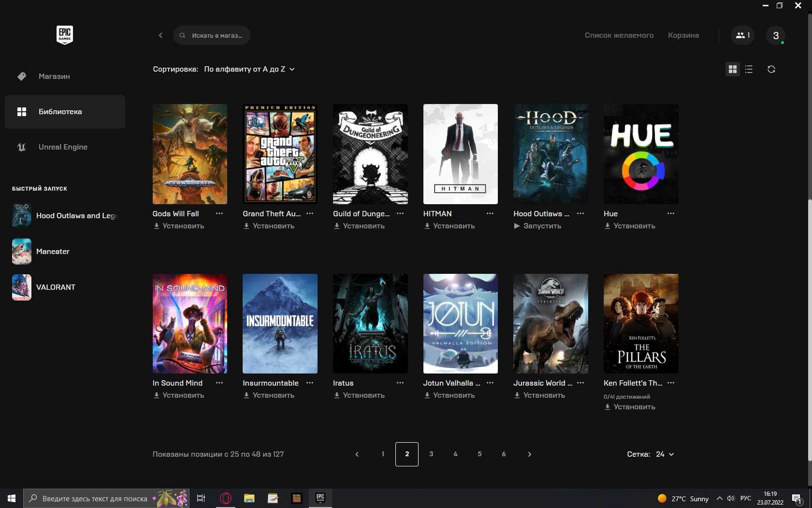This screenshot has width=812, height=508.
Task: Quick launch Hood Outlaws and Legends
Action: pyautogui.click(x=65, y=216)
